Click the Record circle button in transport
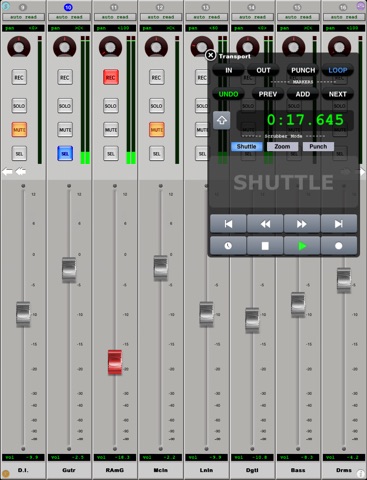This screenshot has width=367, height=480. point(339,246)
